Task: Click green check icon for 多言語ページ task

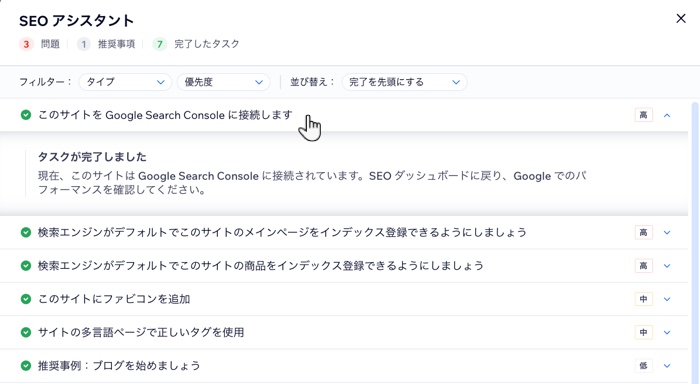Action: tap(26, 332)
